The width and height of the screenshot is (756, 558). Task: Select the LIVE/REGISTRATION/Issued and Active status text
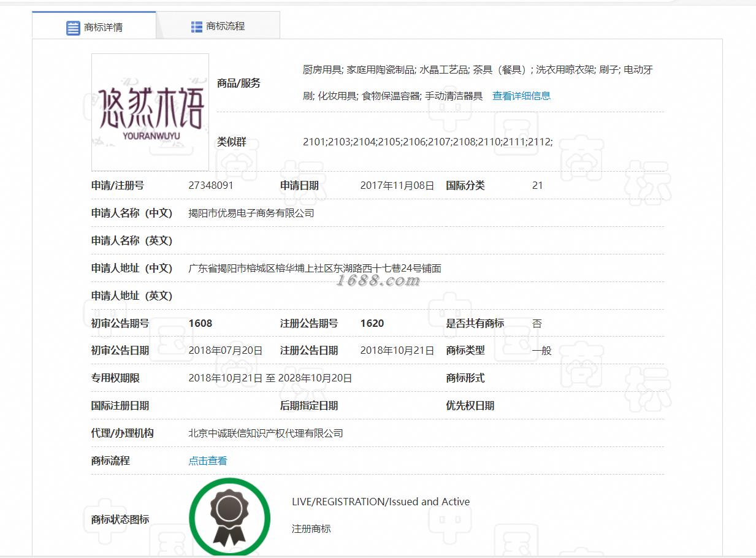tap(381, 502)
